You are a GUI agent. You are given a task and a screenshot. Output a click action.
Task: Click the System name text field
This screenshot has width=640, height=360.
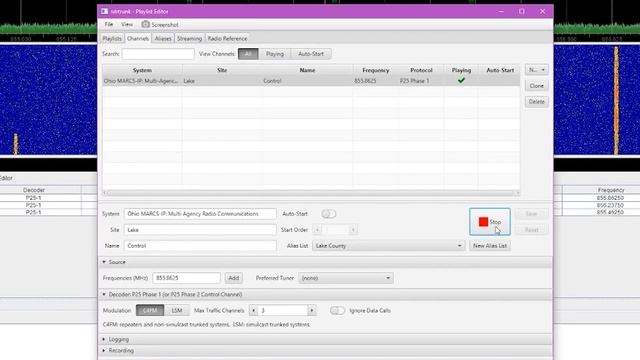click(200, 214)
